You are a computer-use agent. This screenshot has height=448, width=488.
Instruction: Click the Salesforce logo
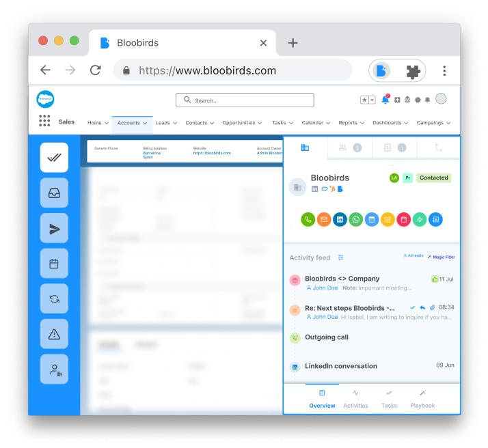pos(45,99)
